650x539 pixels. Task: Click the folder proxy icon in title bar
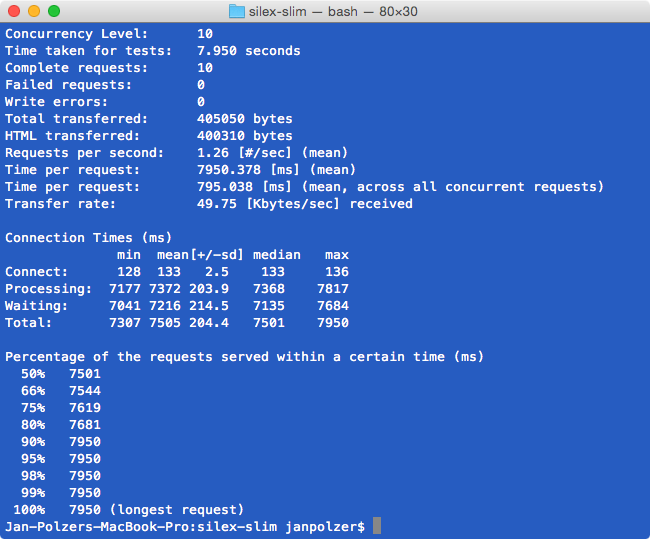pos(237,11)
